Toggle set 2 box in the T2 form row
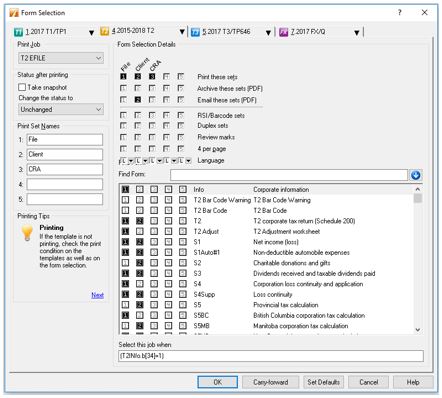Screen dimensions: 442x398 tap(140, 221)
